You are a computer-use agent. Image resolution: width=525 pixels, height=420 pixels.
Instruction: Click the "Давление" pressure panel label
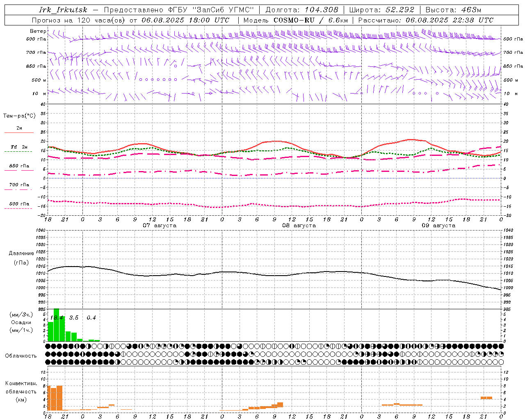[21, 253]
